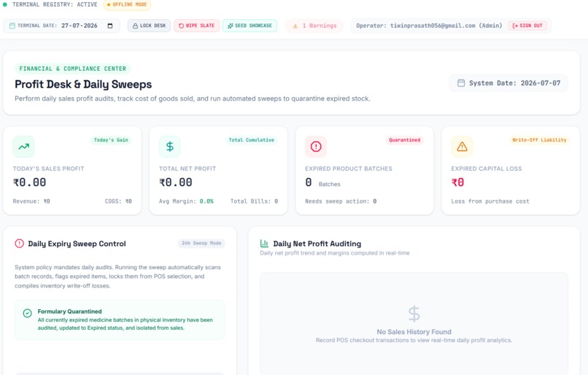Click the Financial & Compliance Center tag
The width and height of the screenshot is (588, 375).
click(x=73, y=69)
